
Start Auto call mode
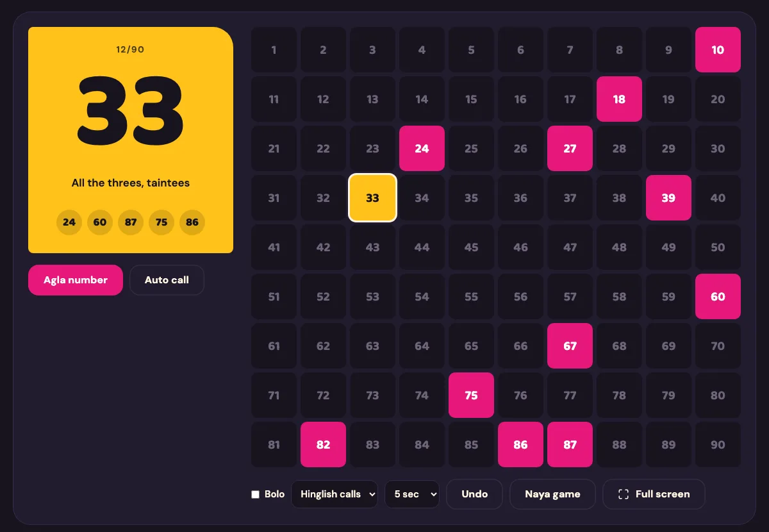[167, 280]
